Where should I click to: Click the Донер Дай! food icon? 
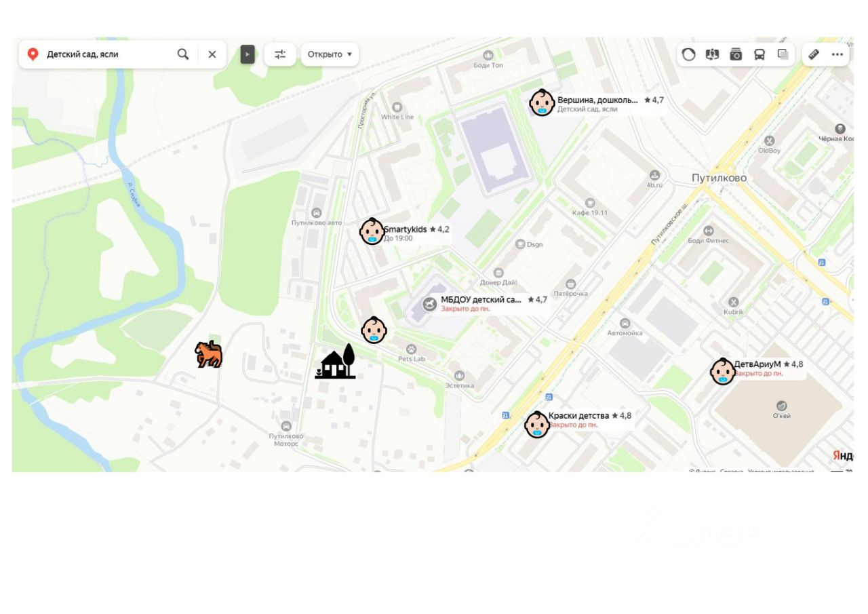pyautogui.click(x=498, y=273)
